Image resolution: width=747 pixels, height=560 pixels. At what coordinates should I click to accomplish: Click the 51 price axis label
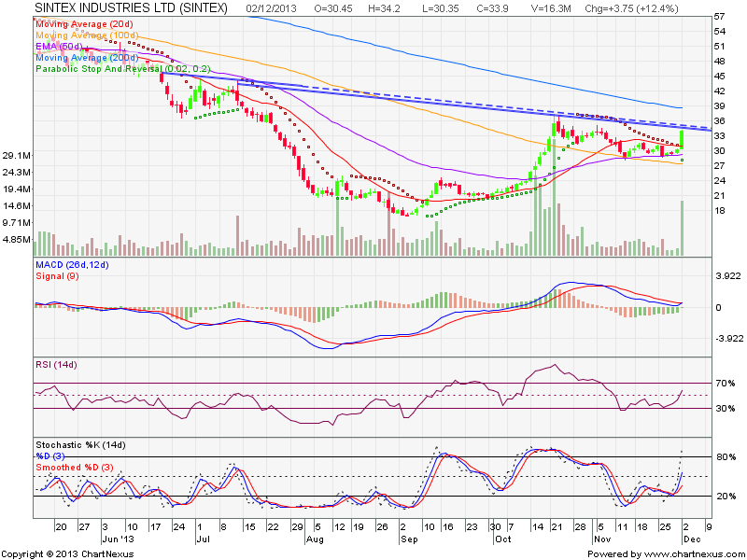719,46
